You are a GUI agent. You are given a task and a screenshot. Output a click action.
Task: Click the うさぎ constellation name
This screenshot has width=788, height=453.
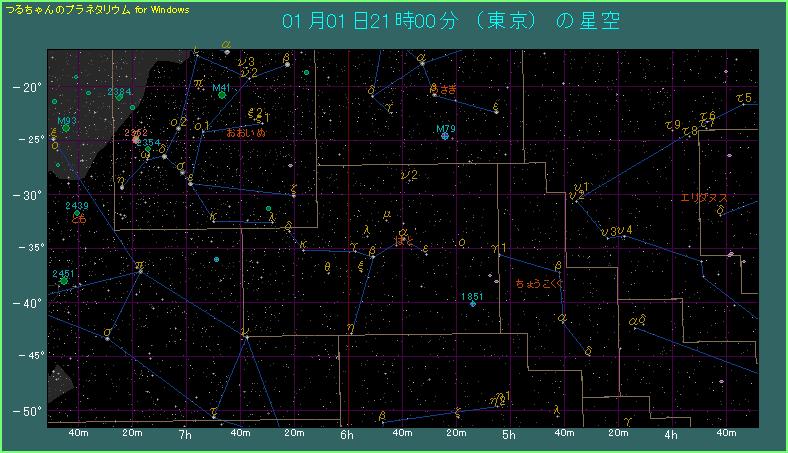click(442, 90)
